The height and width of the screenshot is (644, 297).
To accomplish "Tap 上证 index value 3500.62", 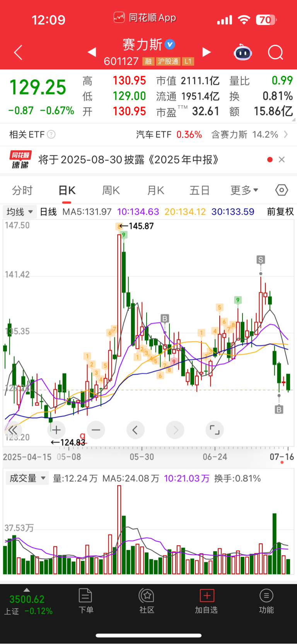I will click(x=27, y=599).
